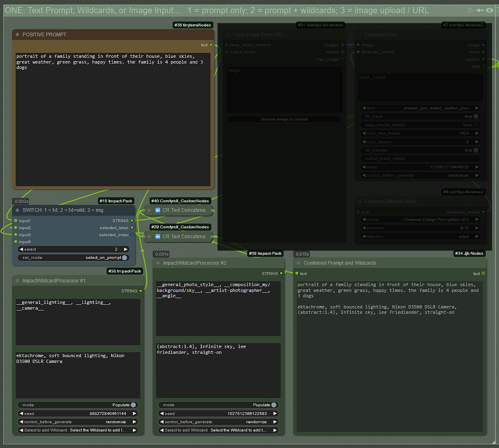Click the group play (queue) arrow icon

471,10
